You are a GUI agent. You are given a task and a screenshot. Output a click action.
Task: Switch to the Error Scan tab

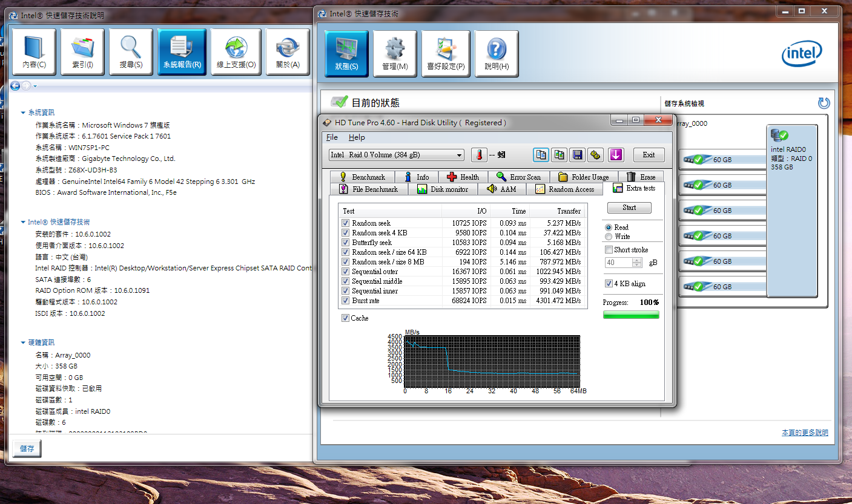(518, 177)
